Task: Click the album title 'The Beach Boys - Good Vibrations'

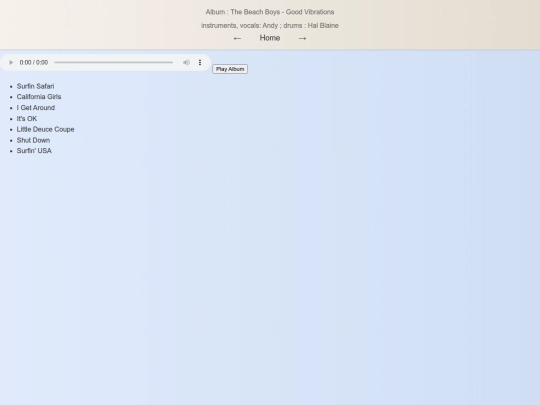Action: pos(282,12)
